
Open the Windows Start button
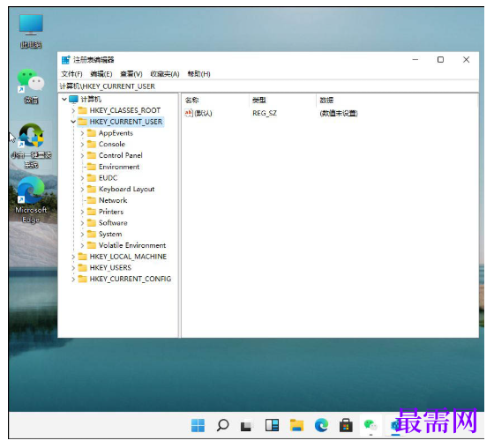click(x=198, y=425)
